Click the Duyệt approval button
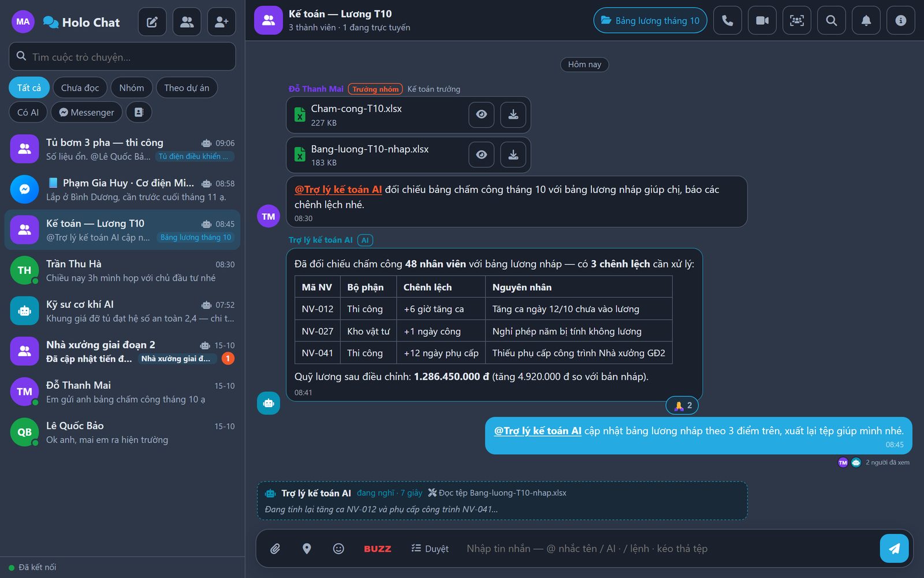The height and width of the screenshot is (578, 924). [x=430, y=549]
